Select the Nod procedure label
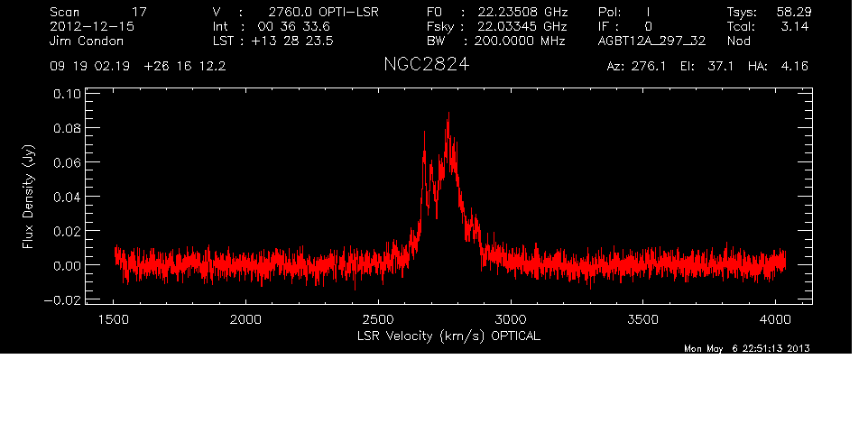The width and height of the screenshot is (868, 442). click(739, 41)
